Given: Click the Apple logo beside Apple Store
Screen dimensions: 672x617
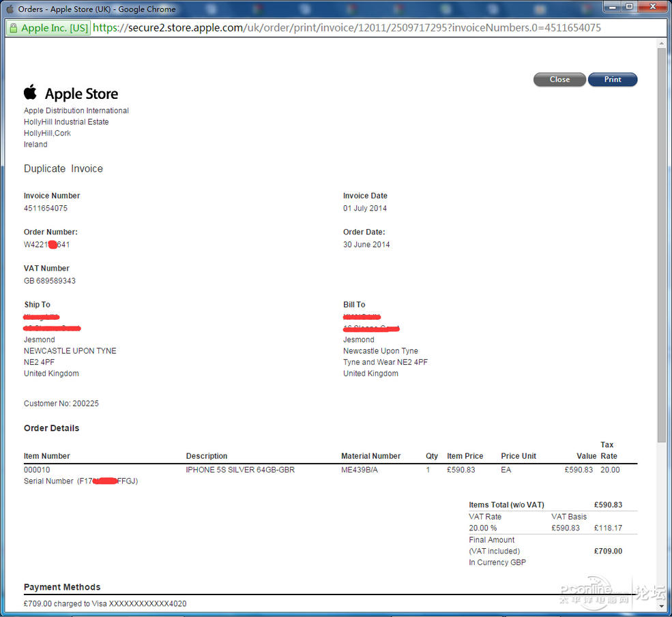Looking at the screenshot, I should pyautogui.click(x=31, y=92).
